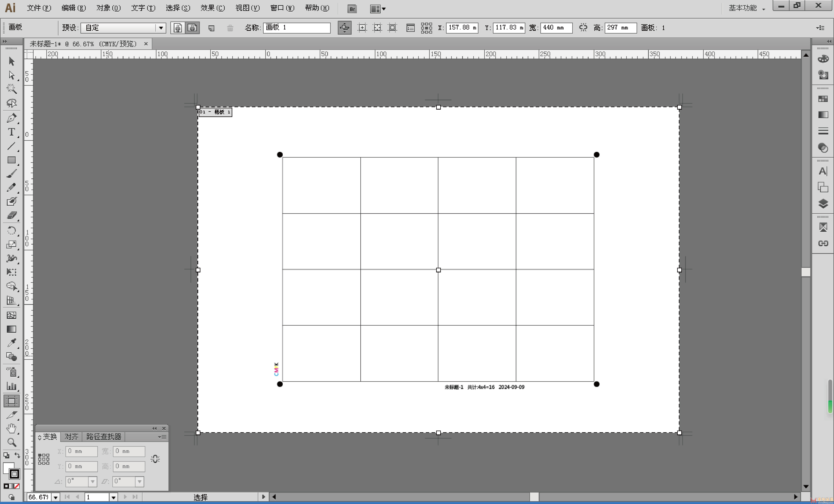Click the artboard options button
This screenshot has height=504, width=834.
pyautogui.click(x=410, y=28)
